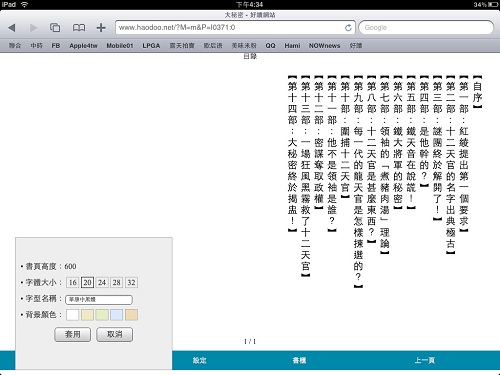Image resolution: width=500 pixels, height=375 pixels.
Task: Select font size 28
Action: [117, 283]
